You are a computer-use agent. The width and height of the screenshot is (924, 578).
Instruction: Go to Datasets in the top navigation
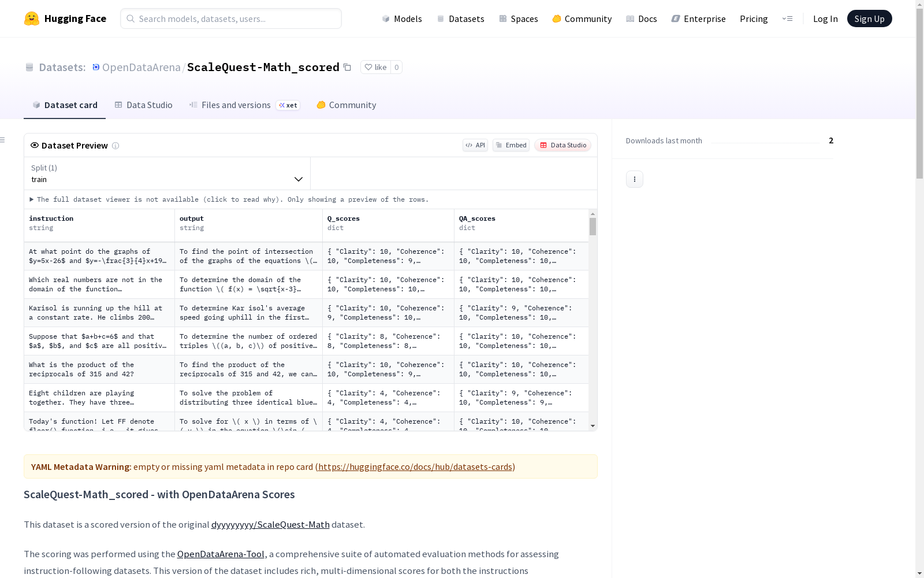pos(460,18)
